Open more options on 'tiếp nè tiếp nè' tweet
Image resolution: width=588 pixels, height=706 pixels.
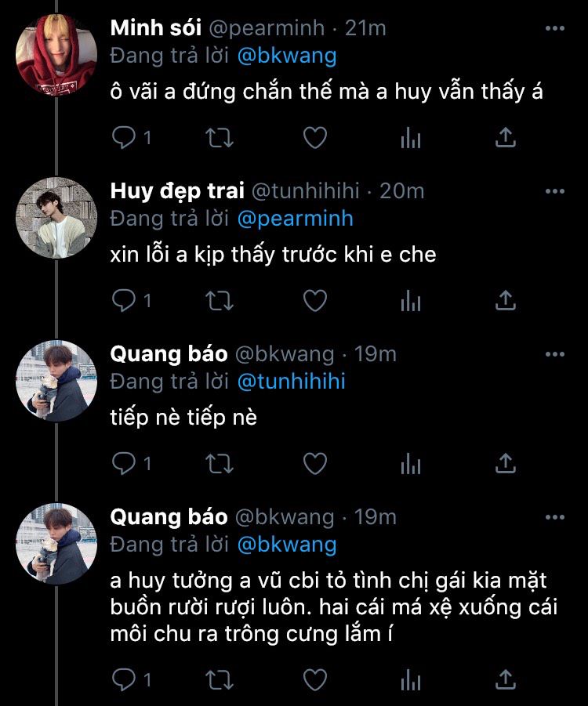point(554,354)
